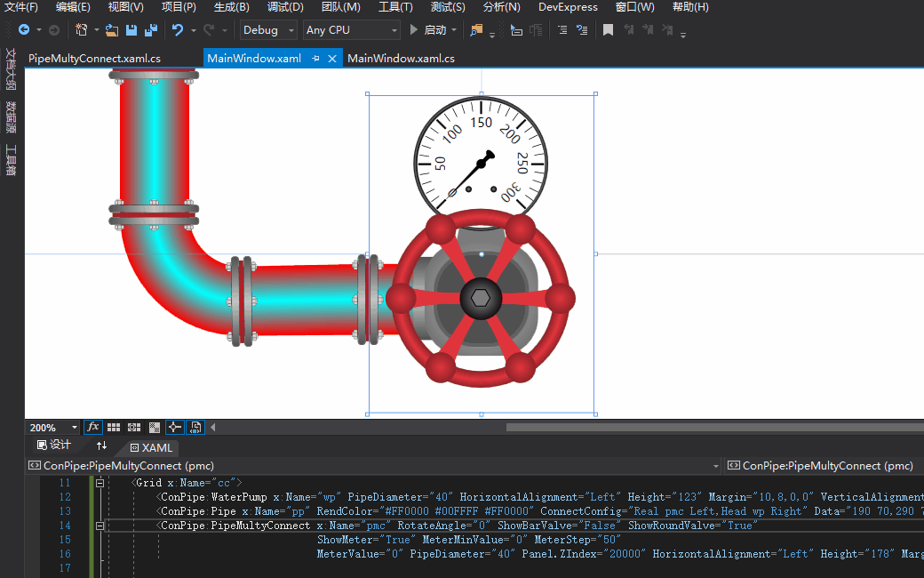Image resolution: width=924 pixels, height=578 pixels.
Task: Click the grayed Navigate Forward arrow icon
Action: coord(53,30)
